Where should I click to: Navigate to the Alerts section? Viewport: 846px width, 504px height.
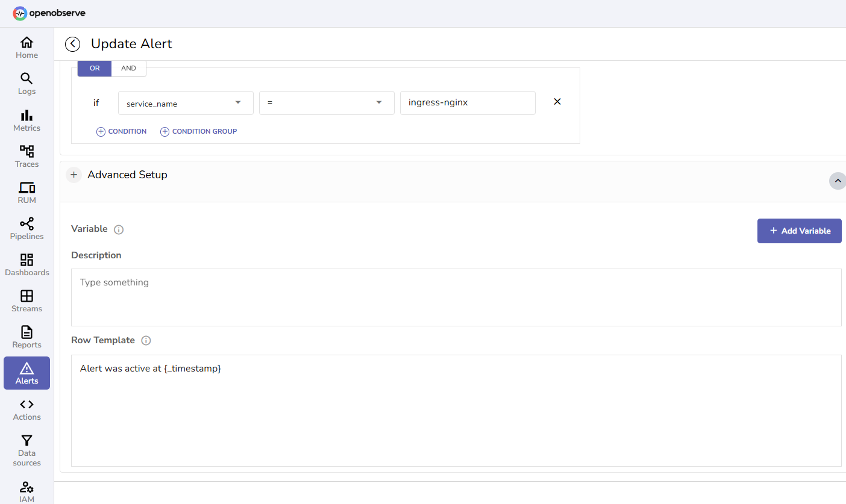(27, 373)
